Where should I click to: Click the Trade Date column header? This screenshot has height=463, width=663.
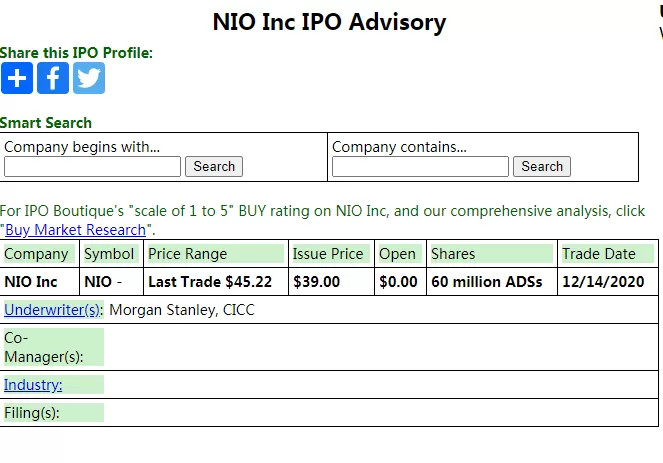pos(608,254)
